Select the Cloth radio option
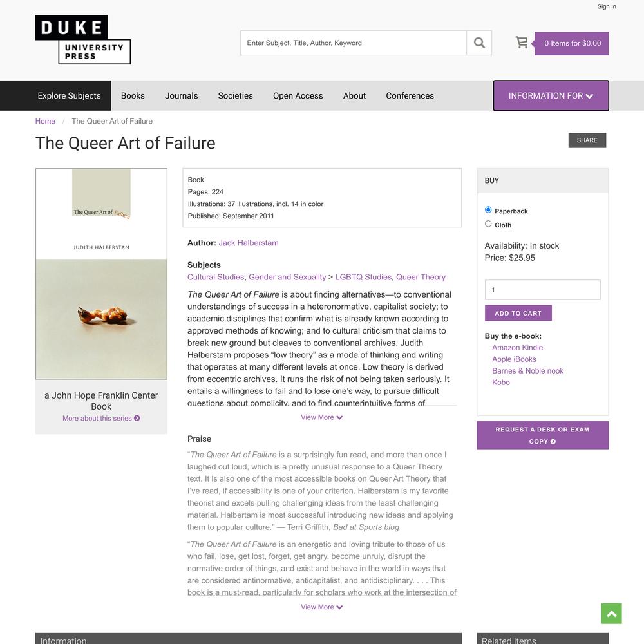Image resolution: width=644 pixels, height=644 pixels. [x=488, y=224]
